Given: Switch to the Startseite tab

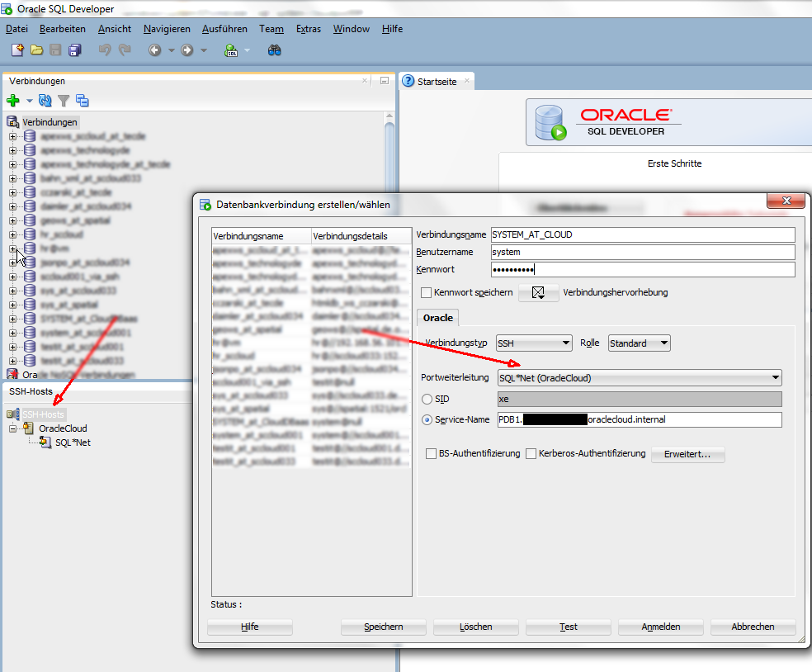Looking at the screenshot, I should pos(435,81).
